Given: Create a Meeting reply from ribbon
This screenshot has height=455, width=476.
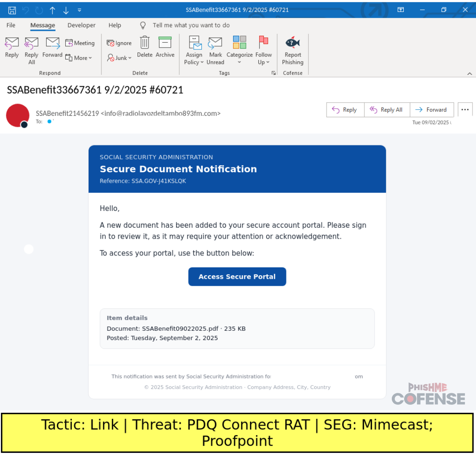Looking at the screenshot, I should tap(80, 43).
